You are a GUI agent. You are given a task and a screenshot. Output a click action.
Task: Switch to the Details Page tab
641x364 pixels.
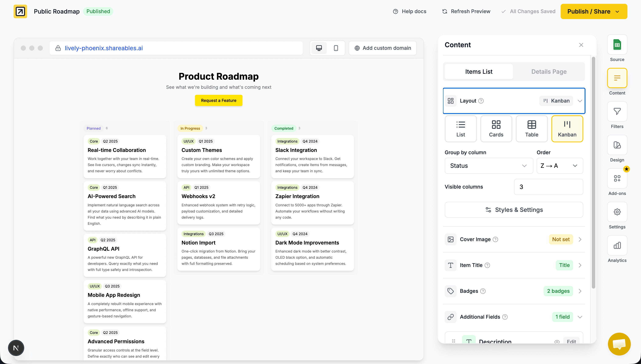[x=549, y=71]
